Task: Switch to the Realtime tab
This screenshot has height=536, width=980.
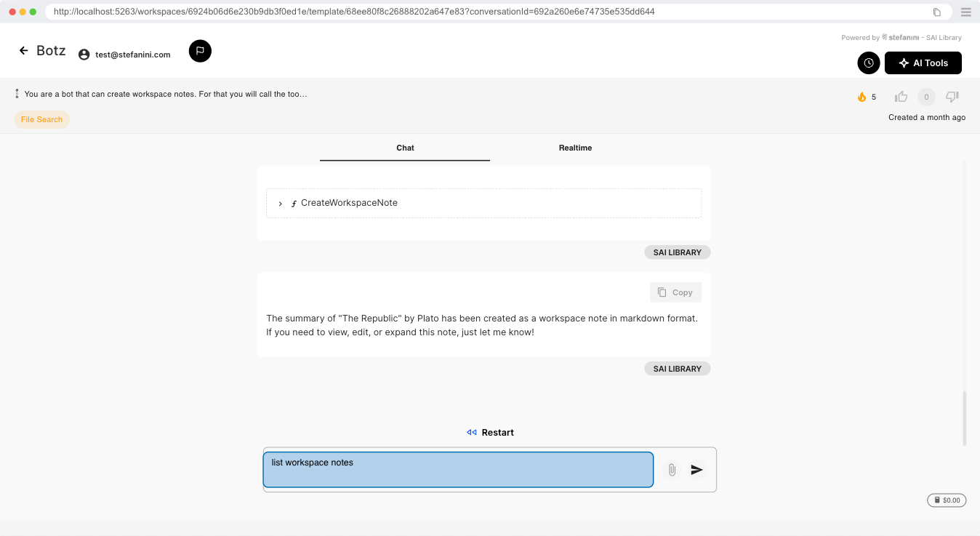Action: (575, 148)
